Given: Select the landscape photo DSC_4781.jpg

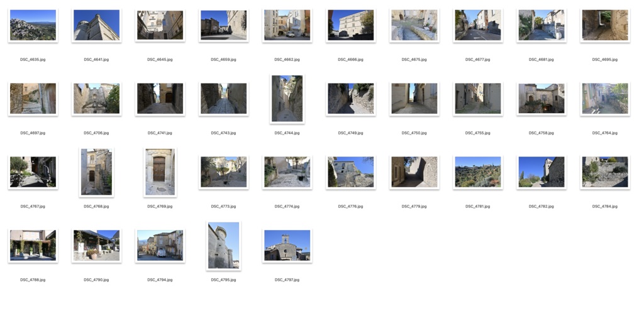Looking at the screenshot, I should (478, 172).
